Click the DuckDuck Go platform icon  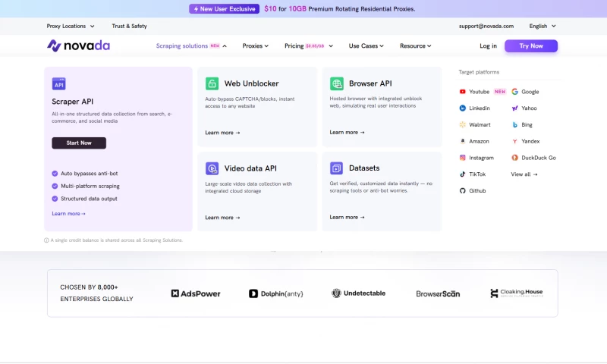tap(514, 158)
